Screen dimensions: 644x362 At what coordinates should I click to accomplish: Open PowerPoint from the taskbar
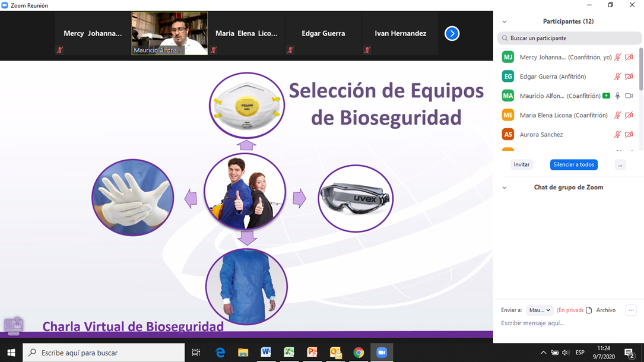point(312,353)
